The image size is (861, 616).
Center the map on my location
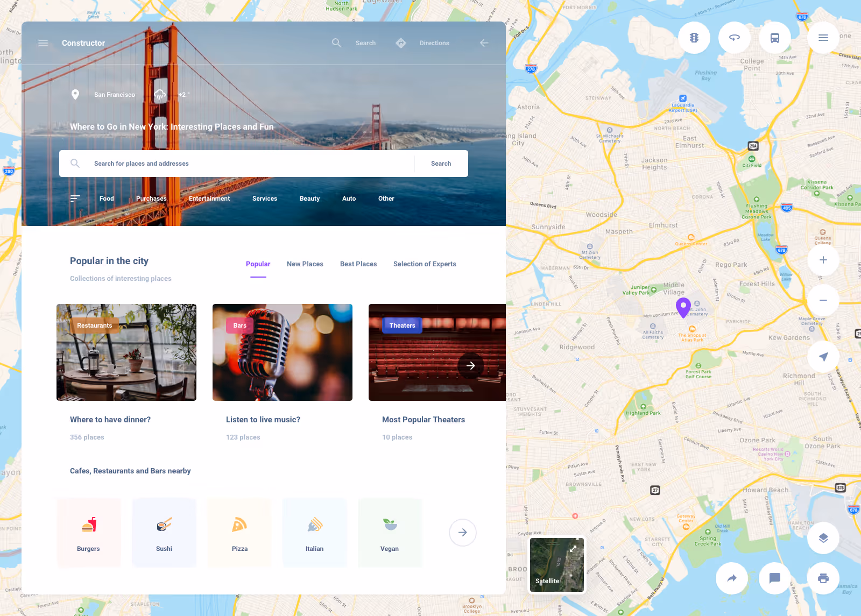click(x=823, y=356)
